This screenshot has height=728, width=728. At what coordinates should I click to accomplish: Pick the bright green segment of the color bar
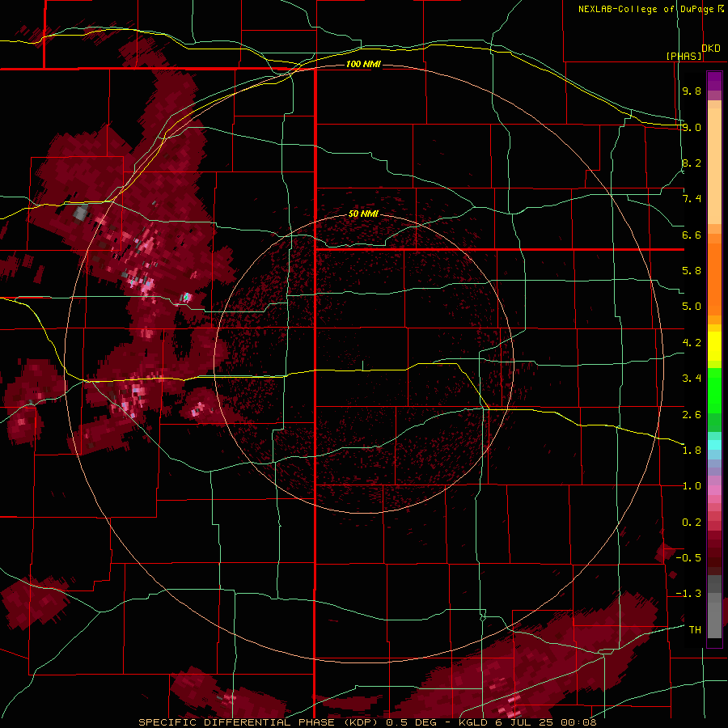coord(714,390)
